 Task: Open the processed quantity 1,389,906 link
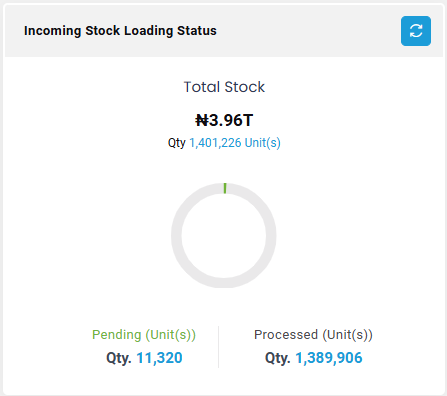tap(329, 358)
